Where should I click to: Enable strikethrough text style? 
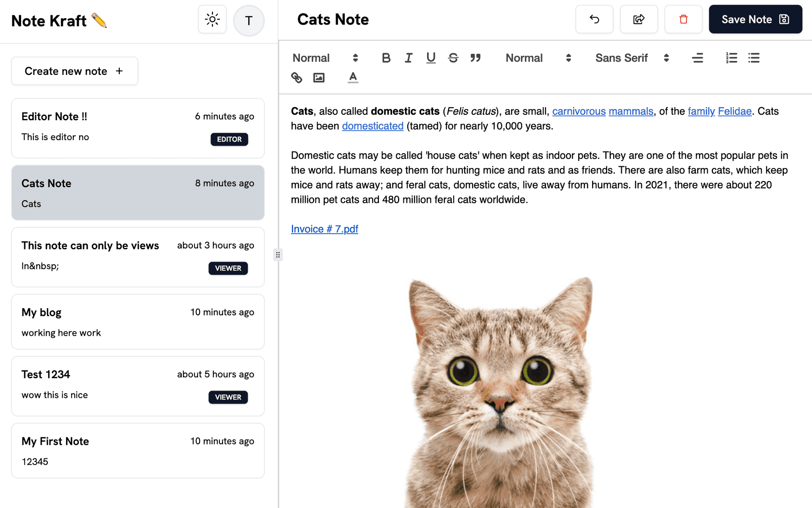tap(453, 57)
